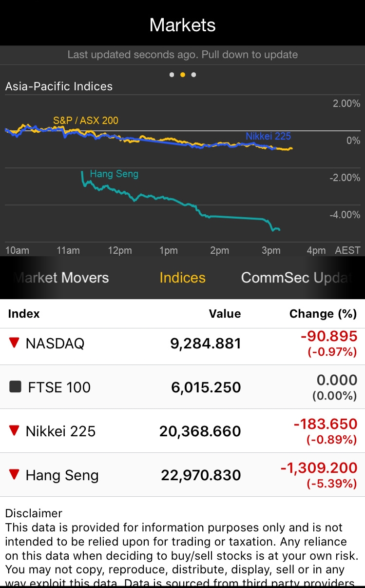Tap the red down arrow beside Hang Seng
Viewport: 365px width, 588px height.
tap(14, 474)
